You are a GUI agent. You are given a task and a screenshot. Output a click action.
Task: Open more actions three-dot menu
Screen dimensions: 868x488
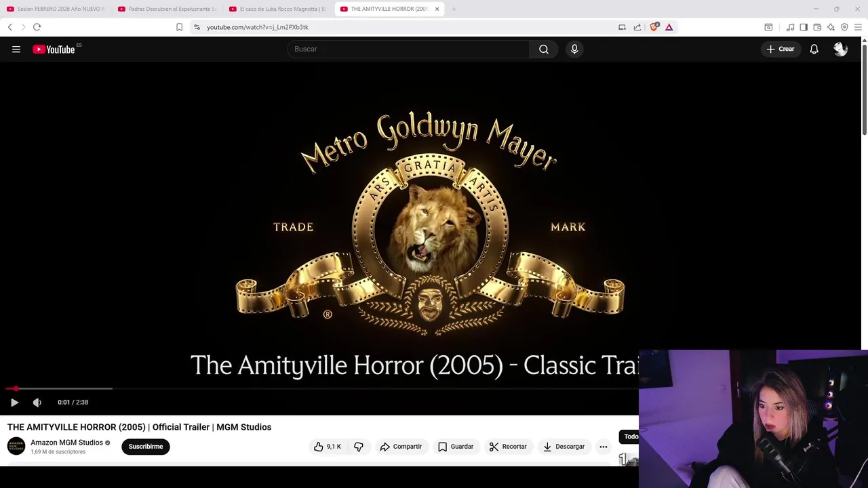pyautogui.click(x=603, y=447)
